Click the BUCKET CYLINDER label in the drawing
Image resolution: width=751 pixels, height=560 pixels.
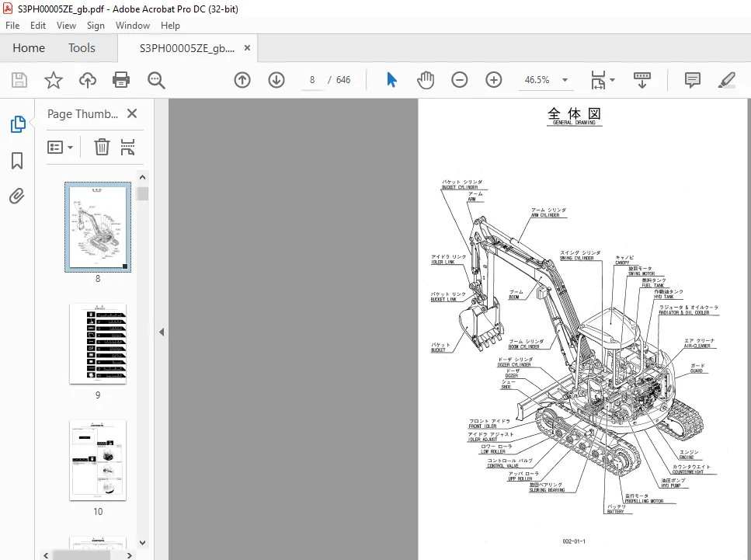tap(460, 187)
